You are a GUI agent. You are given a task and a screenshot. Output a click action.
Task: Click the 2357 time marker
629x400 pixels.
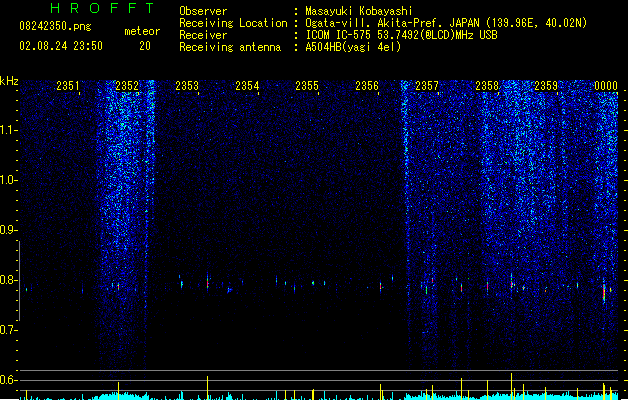coord(426,86)
